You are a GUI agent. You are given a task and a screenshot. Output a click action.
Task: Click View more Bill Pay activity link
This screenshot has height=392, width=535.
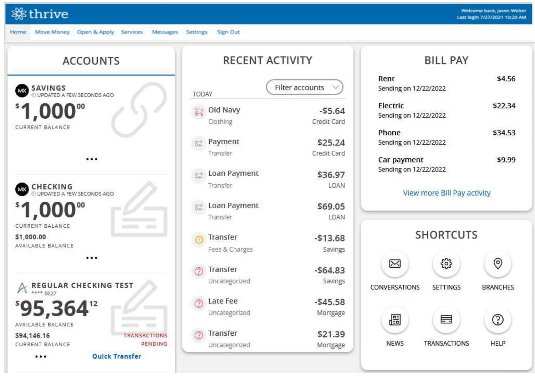tap(447, 193)
